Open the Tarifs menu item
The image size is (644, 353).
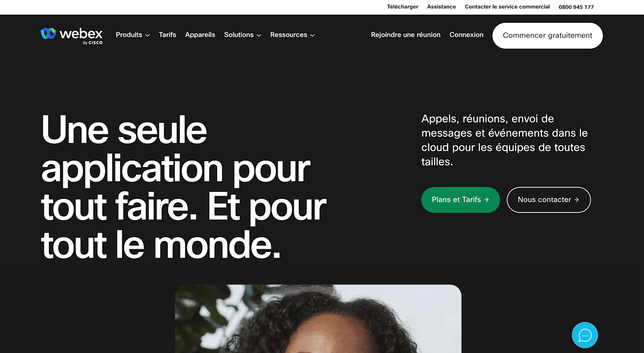[x=167, y=35]
